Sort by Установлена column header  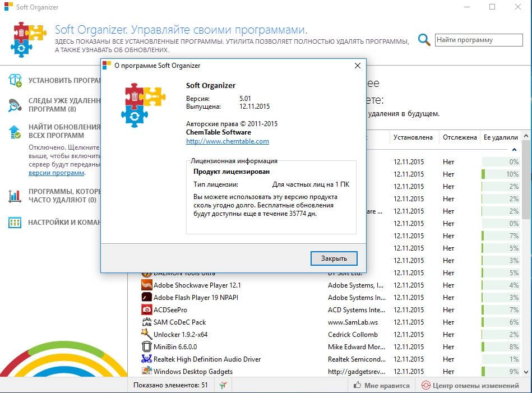pyautogui.click(x=413, y=137)
